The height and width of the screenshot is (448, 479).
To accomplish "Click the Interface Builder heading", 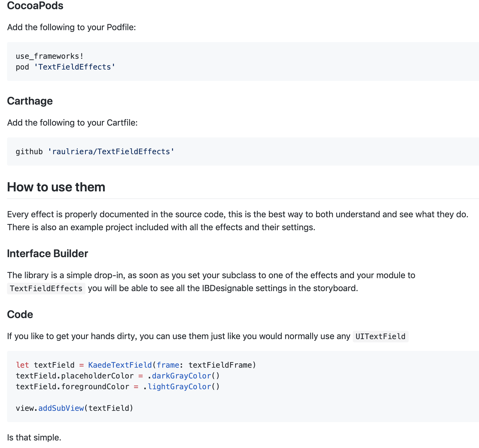I will (x=47, y=254).
